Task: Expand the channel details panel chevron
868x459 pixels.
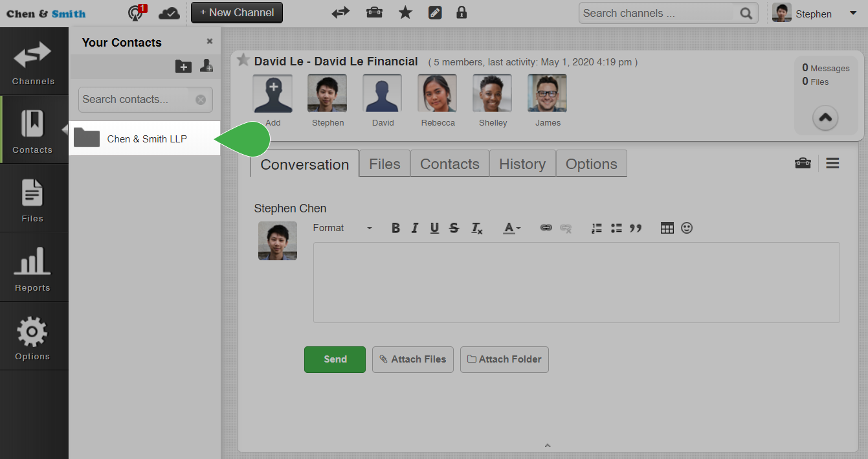Action: pyautogui.click(x=825, y=118)
